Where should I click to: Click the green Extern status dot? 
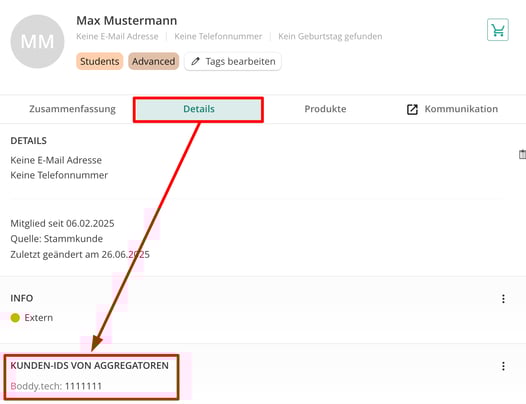(15, 317)
